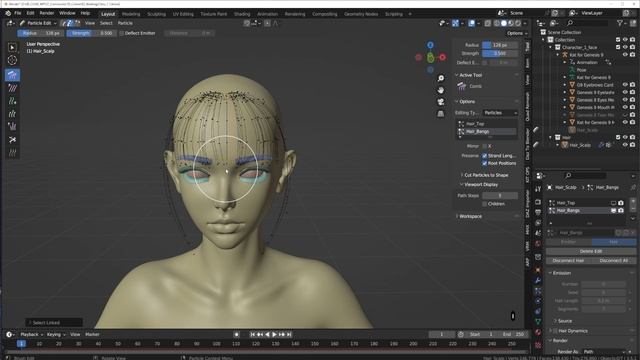This screenshot has height=360, width=640.
Task: Hide G9 Eyebrows Card in viewport
Action: [625, 85]
